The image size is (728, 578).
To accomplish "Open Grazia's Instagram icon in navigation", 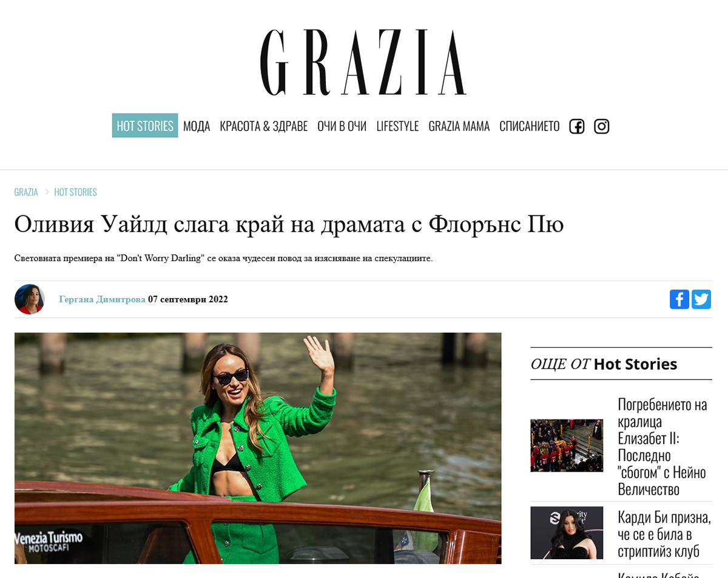I will [601, 126].
